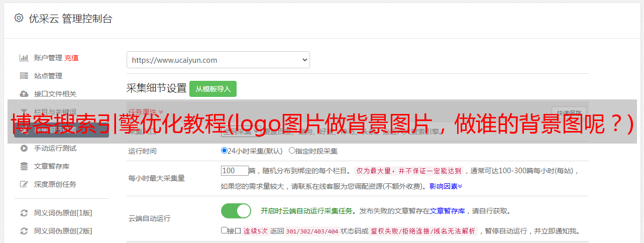Click the database icon for 文章暂存库
This screenshot has width=644, height=243.
(24, 166)
